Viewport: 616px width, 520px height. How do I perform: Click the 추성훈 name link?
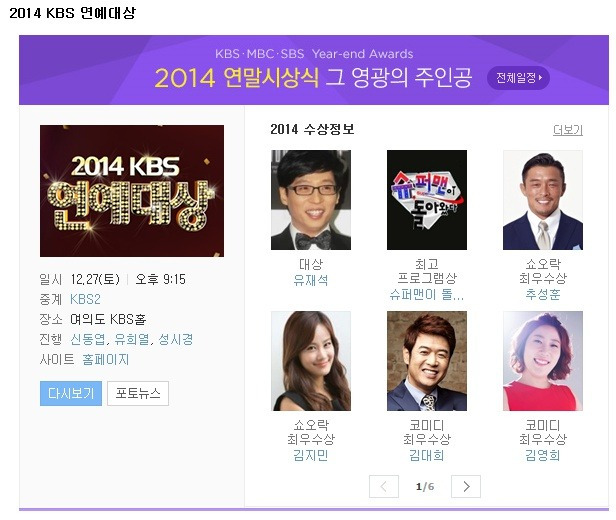[543, 295]
